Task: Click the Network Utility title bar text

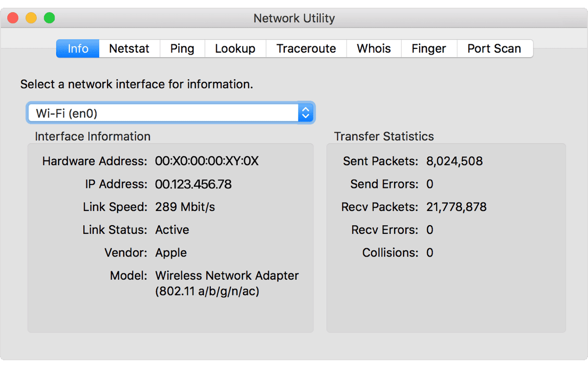Action: tap(294, 18)
